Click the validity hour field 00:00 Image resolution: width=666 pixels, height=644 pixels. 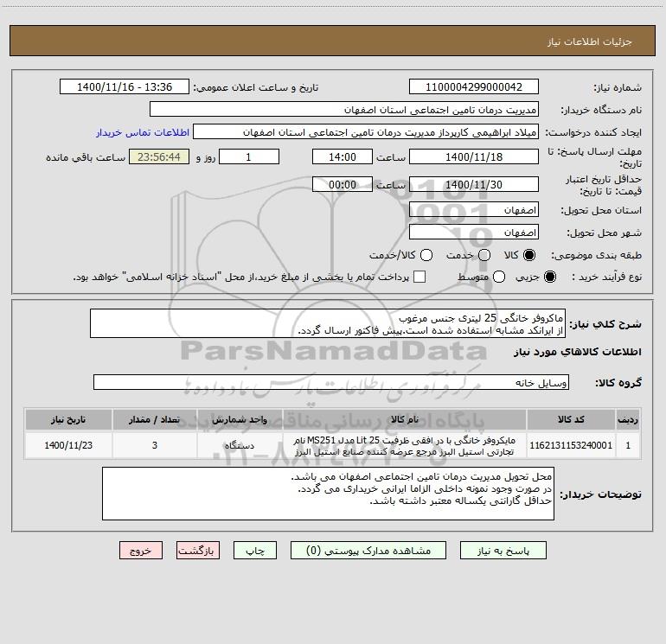[343, 185]
